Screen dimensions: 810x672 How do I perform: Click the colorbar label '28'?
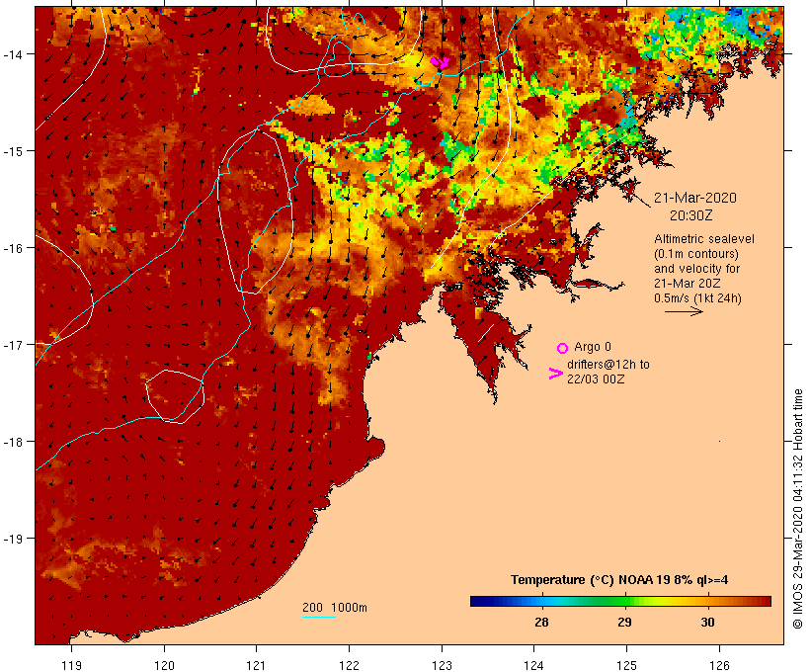pos(541,623)
